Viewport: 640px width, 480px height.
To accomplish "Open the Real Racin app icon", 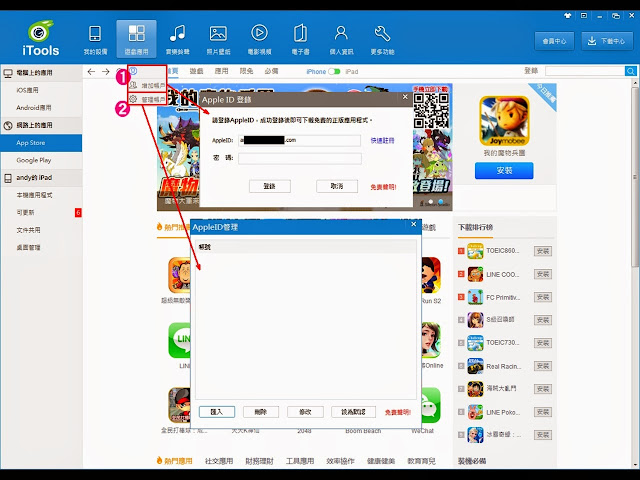I will point(475,366).
